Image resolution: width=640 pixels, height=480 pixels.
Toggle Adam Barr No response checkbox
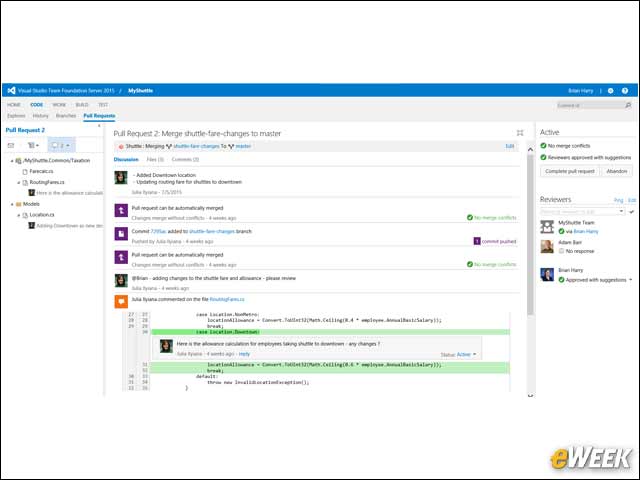pyautogui.click(x=561, y=251)
